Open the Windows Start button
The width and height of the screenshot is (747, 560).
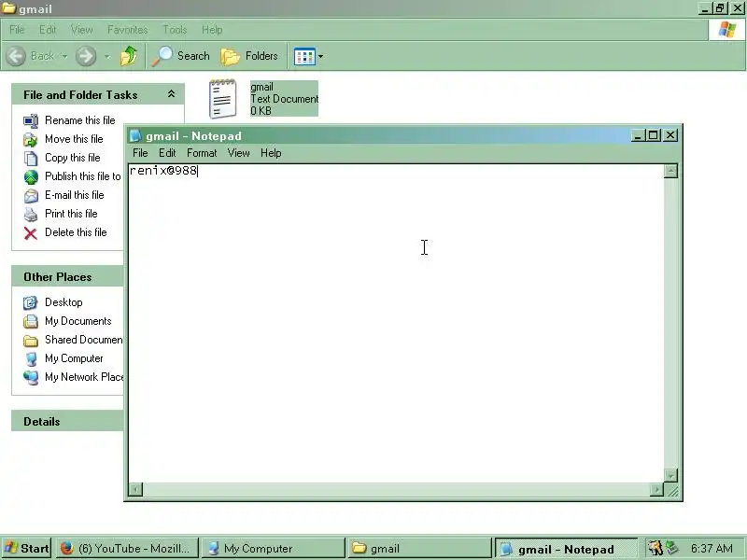click(27, 549)
